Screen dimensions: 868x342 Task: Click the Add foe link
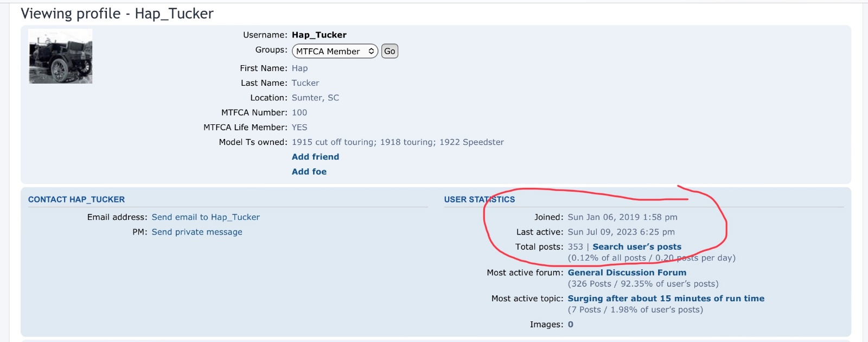coord(309,172)
